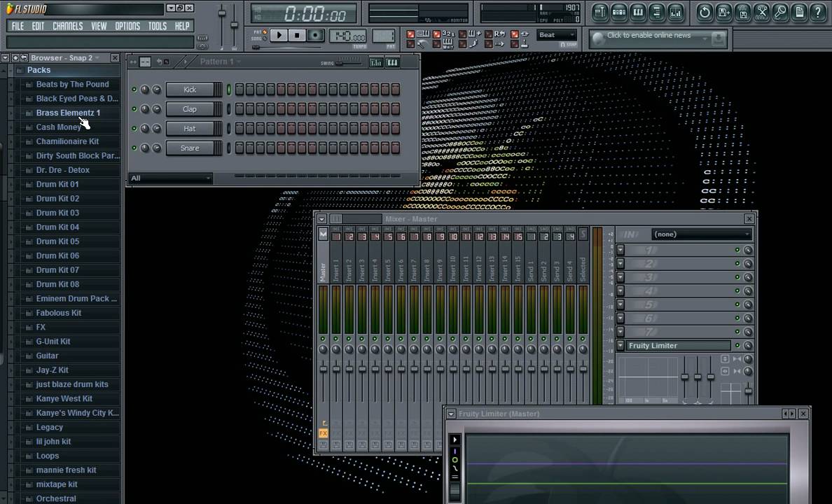Click the Save project disk icon

[723, 12]
